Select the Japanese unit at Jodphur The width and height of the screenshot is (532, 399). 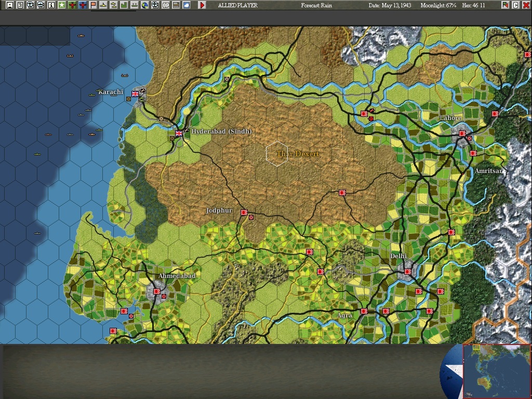(x=244, y=212)
